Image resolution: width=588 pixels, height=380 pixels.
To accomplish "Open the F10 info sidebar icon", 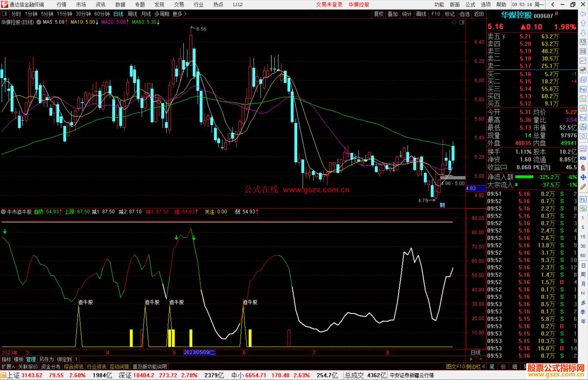I will 583,89.
